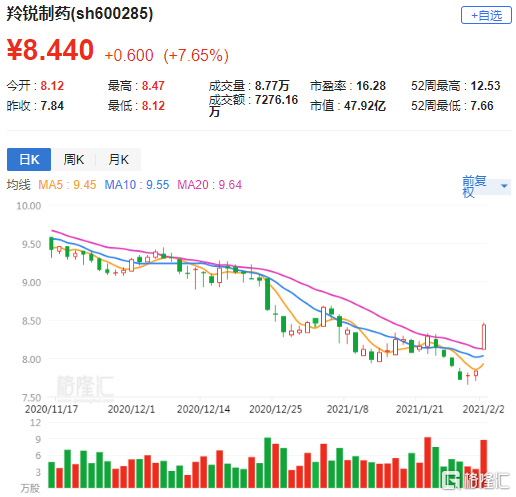Click the latest red candlestick on 2021/2/2

484,337
